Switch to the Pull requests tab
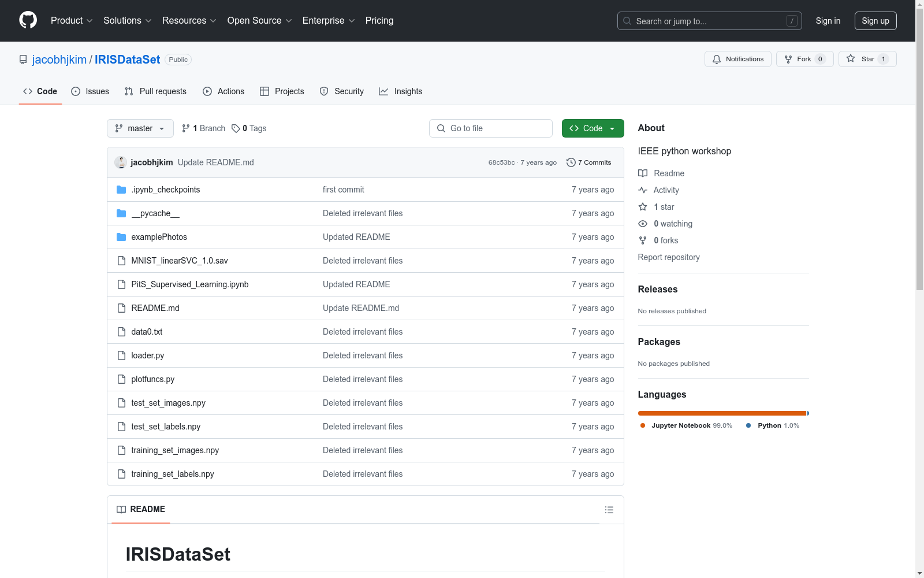Viewport: 924px width, 578px height. click(x=155, y=91)
